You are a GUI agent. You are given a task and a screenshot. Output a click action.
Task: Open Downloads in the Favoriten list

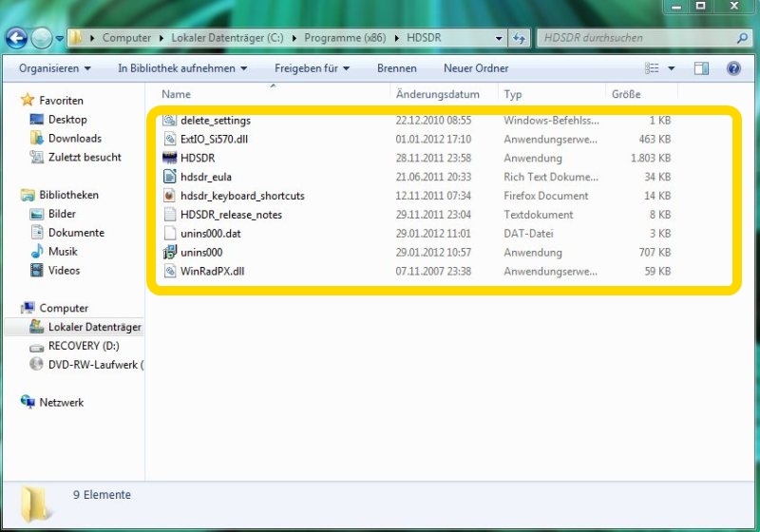(x=74, y=139)
